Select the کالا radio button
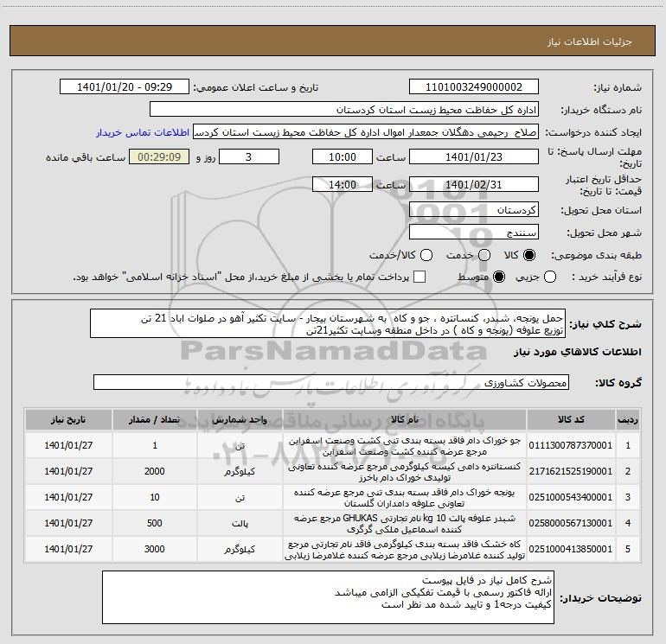 point(529,255)
